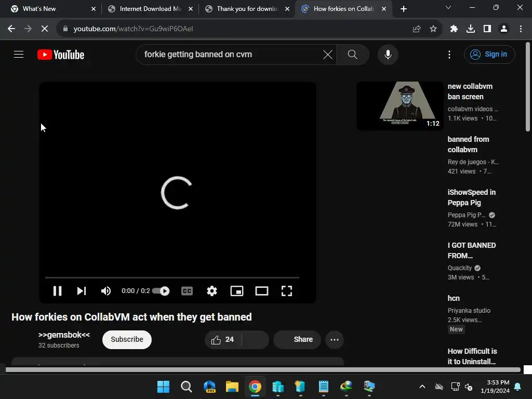
Task: Open Windows taskbar search
Action: tap(187, 387)
